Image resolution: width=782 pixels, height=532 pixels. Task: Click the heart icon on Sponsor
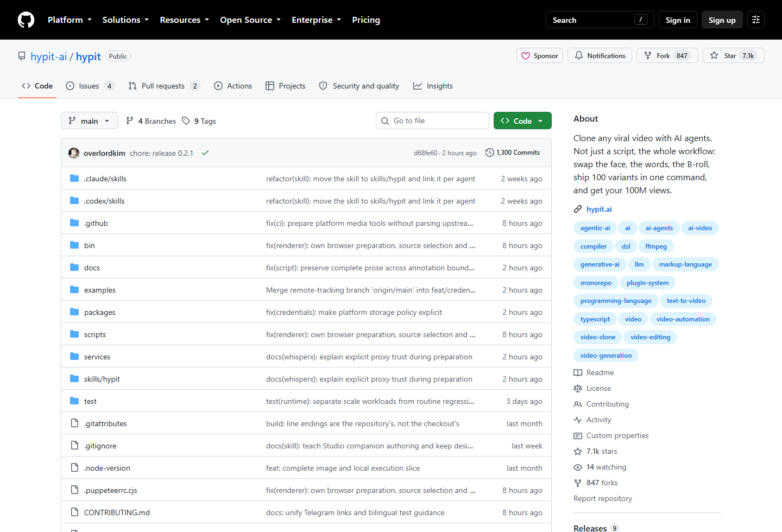[526, 56]
